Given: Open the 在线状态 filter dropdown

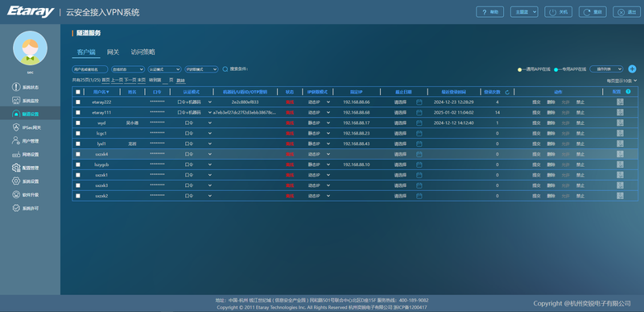Looking at the screenshot, I should (x=128, y=69).
